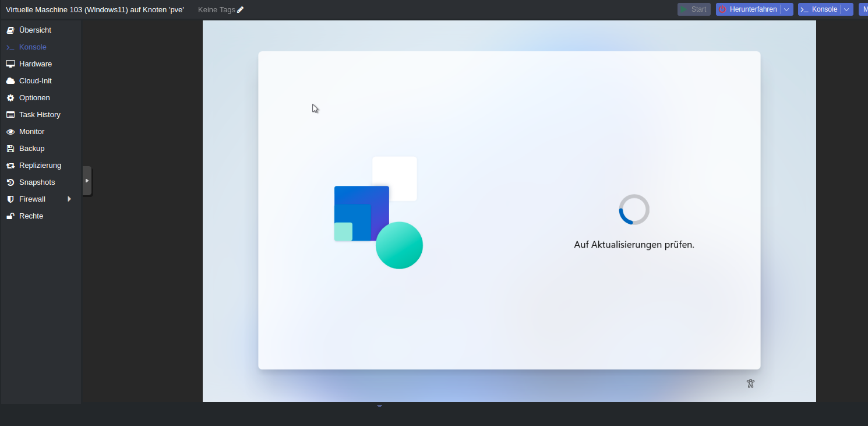This screenshot has height=426, width=868.
Task: Click the Herunterfahren button
Action: 748,9
